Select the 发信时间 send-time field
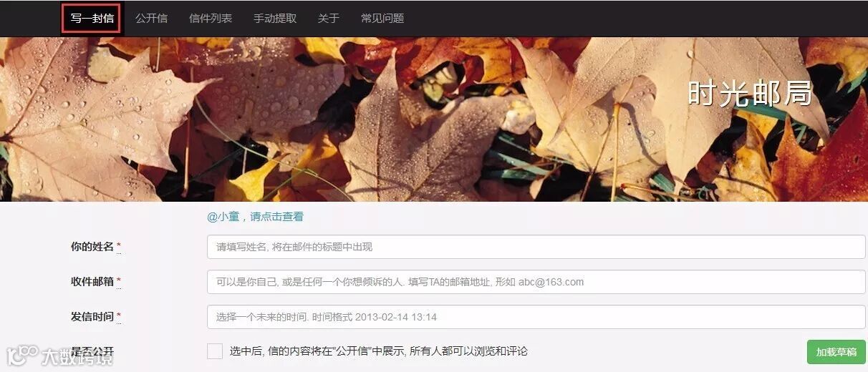The height and width of the screenshot is (372, 868). (536, 317)
